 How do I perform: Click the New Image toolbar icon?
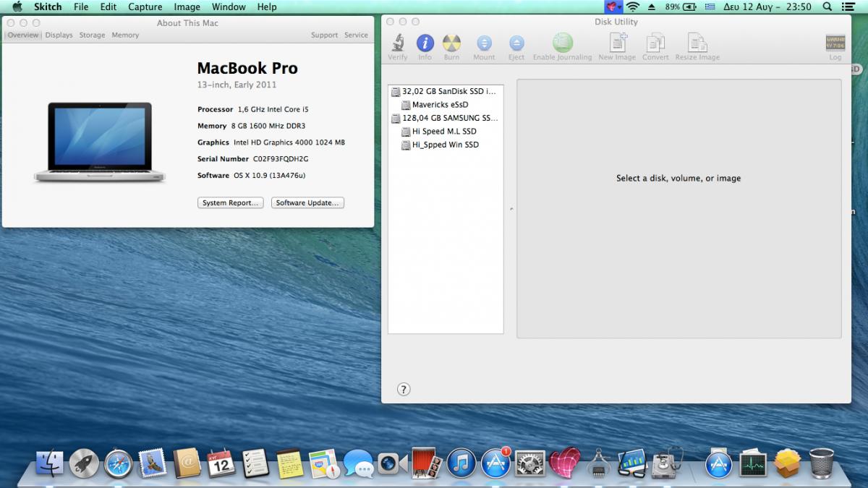(x=617, y=47)
